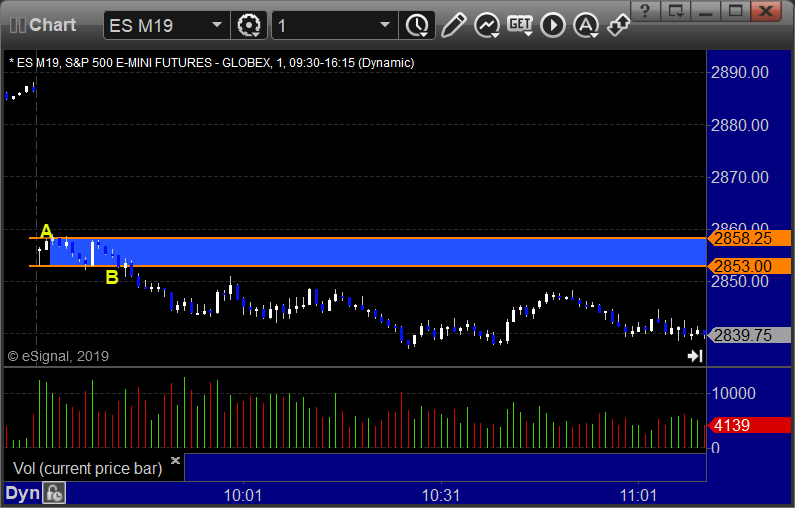The width and height of the screenshot is (795, 508).
Task: Click the Vol (current price bar) label
Action: (88, 468)
